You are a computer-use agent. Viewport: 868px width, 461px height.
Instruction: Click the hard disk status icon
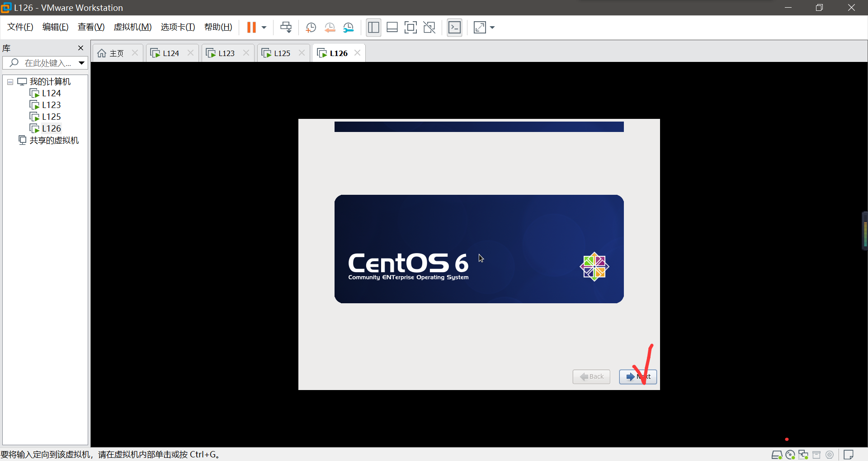[777, 455]
